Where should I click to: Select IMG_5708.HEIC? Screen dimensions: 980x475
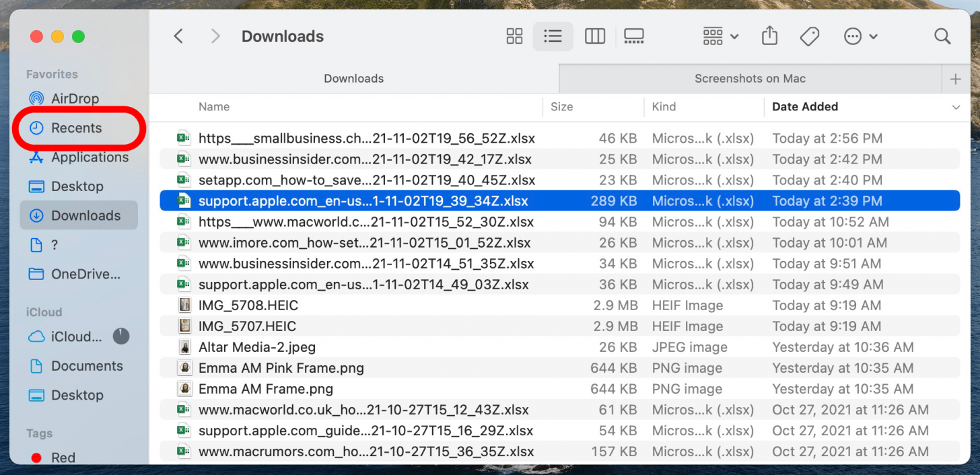click(560, 305)
